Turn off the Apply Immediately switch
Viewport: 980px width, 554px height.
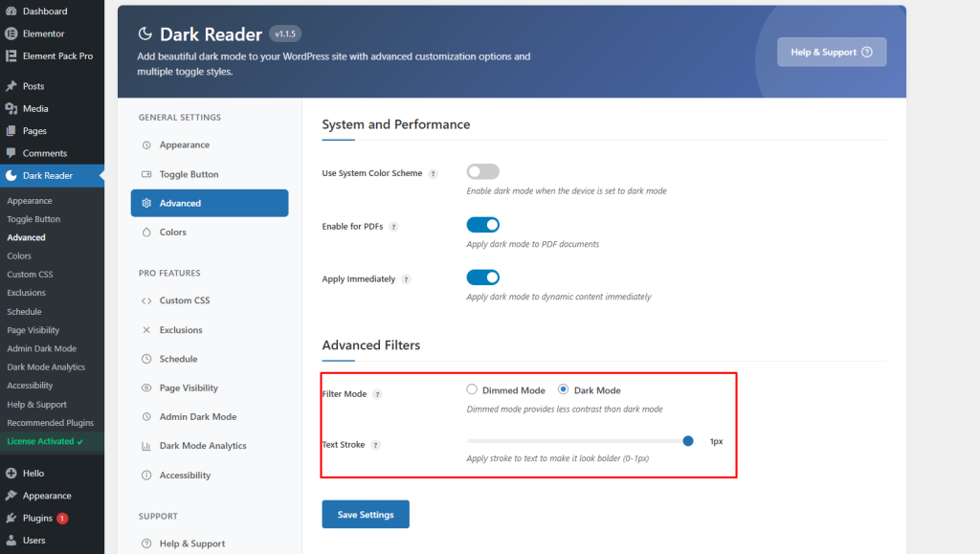coord(482,277)
